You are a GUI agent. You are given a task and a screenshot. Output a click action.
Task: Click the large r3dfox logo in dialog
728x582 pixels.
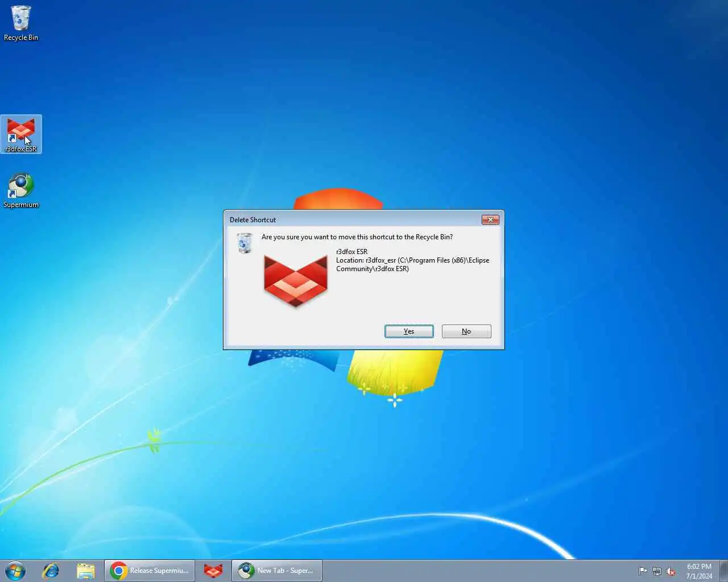(296, 281)
